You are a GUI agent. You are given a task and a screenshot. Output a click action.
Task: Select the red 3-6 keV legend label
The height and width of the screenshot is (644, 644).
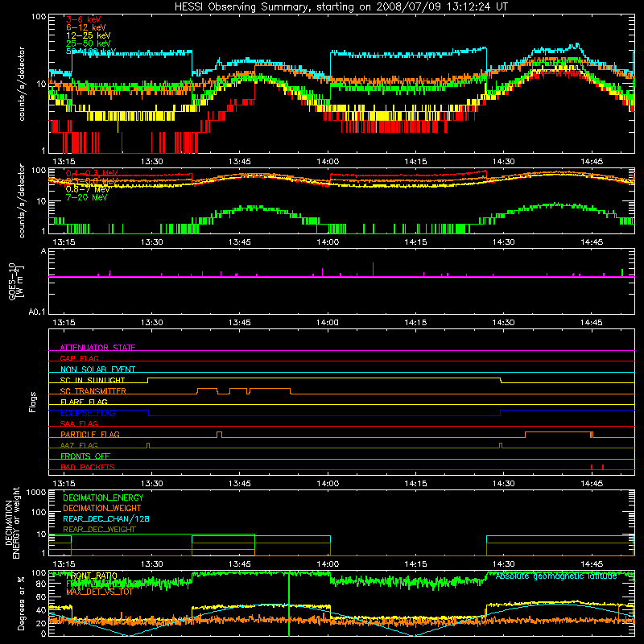pyautogui.click(x=83, y=19)
